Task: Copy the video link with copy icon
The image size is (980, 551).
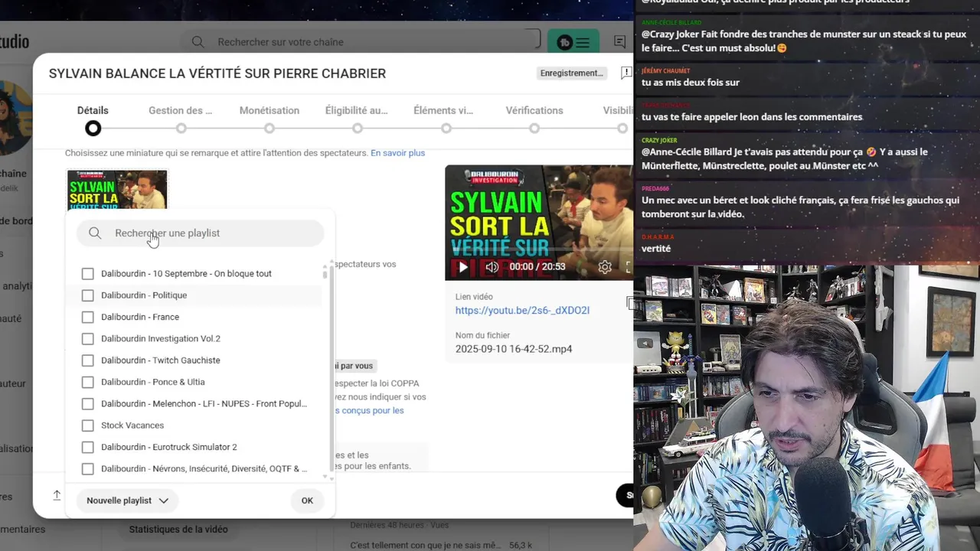Action: click(630, 304)
